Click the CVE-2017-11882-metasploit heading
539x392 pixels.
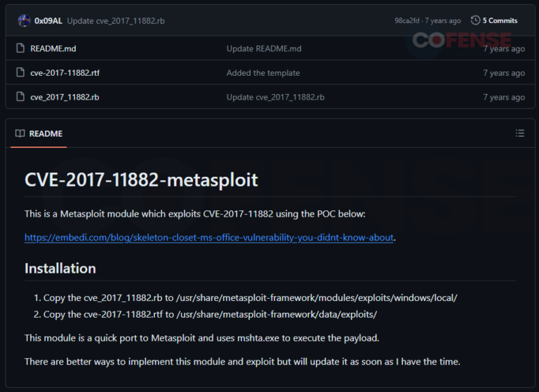[141, 180]
